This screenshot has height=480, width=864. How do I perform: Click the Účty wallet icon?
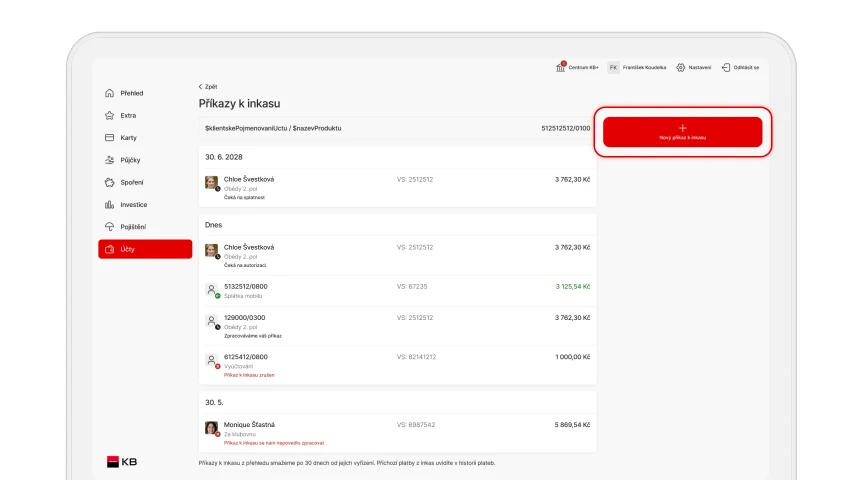pyautogui.click(x=110, y=249)
